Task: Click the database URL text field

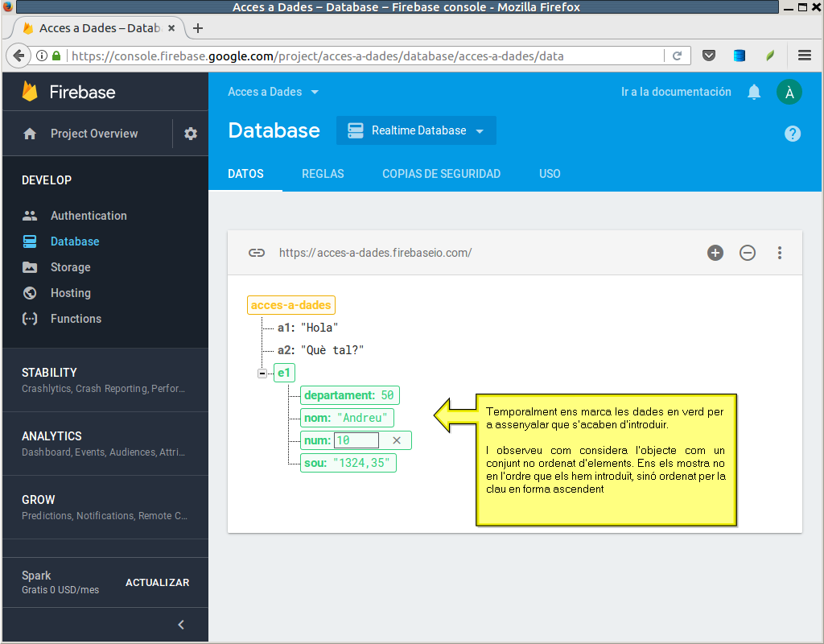Action: click(x=375, y=253)
